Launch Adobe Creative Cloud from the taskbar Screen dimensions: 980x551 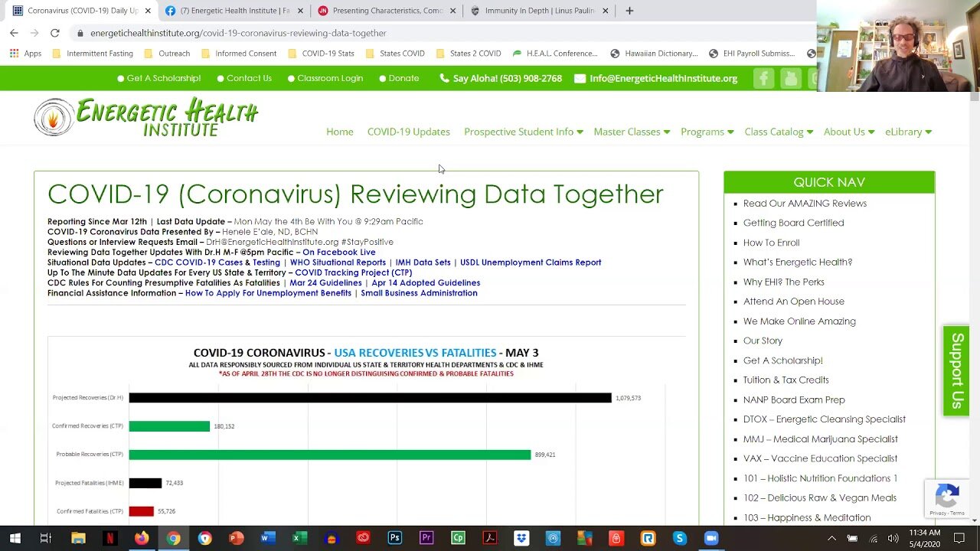(x=363, y=538)
